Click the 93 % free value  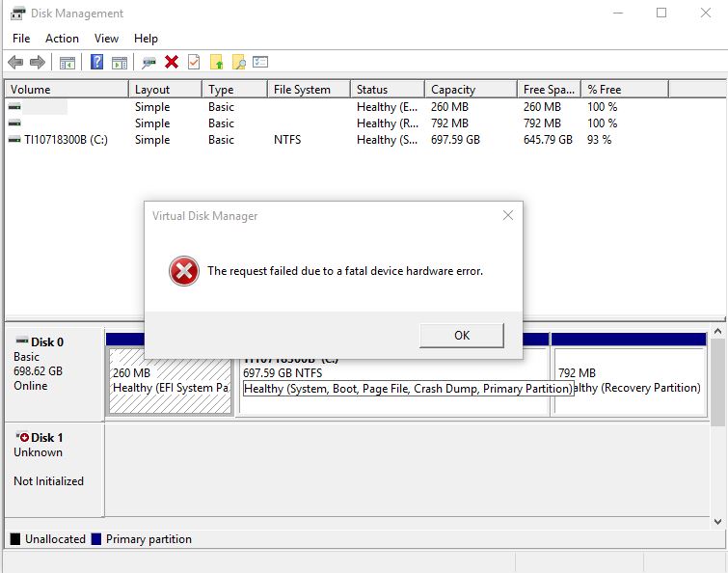click(x=599, y=140)
